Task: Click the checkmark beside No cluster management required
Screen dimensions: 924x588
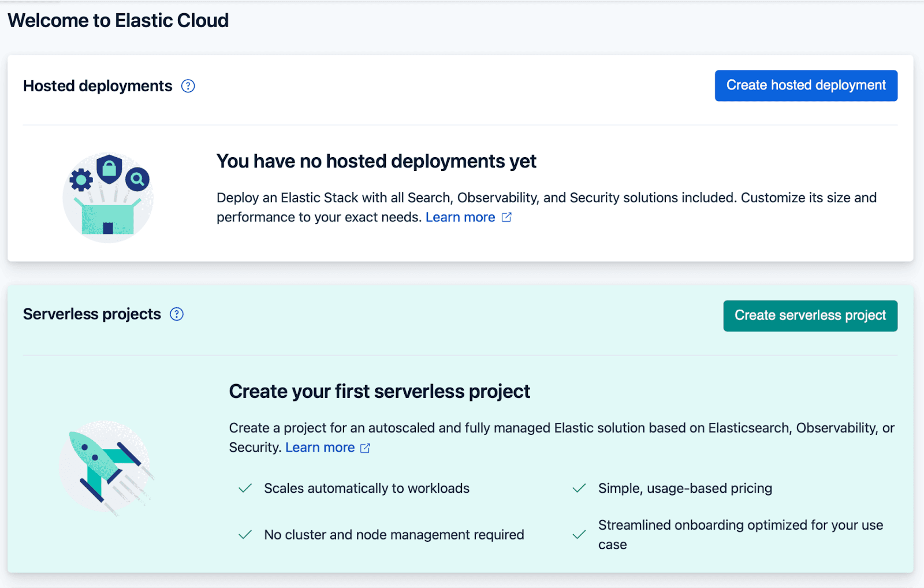Action: point(245,534)
